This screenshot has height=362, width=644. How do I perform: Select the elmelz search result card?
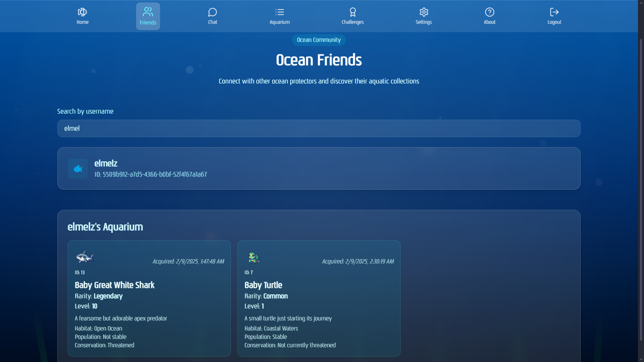[x=319, y=169]
